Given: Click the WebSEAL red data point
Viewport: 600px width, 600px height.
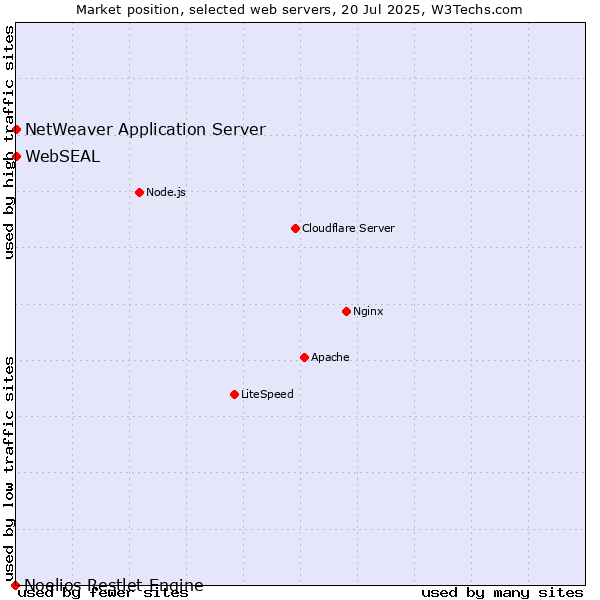Looking at the screenshot, I should (16, 157).
